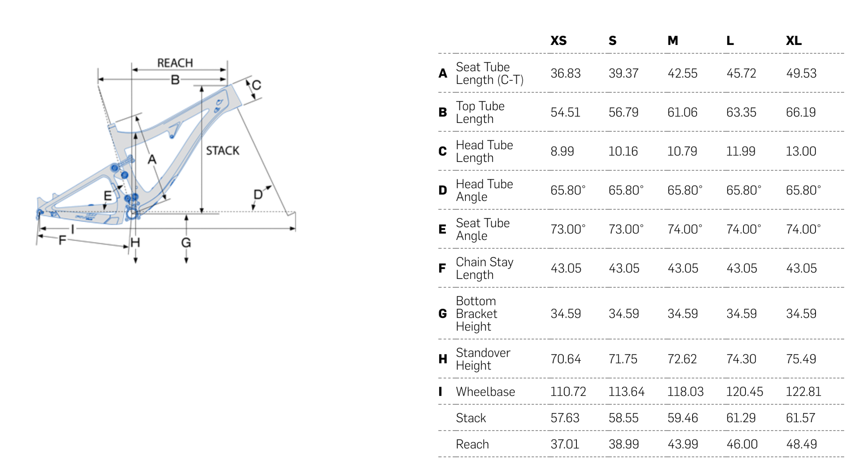Select the Chain Stay Length row label
Viewport: 868px width, 462px height.
click(484, 268)
